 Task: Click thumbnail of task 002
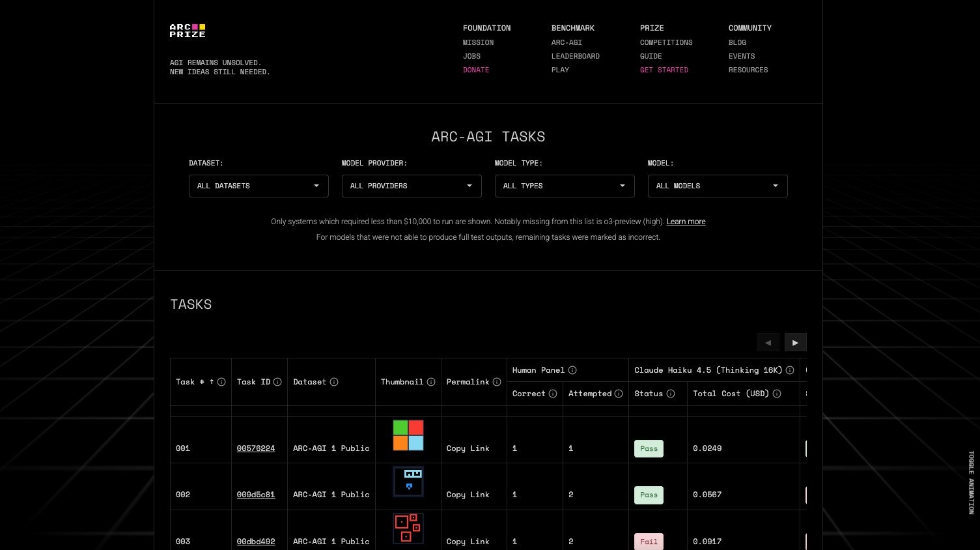[x=408, y=482]
